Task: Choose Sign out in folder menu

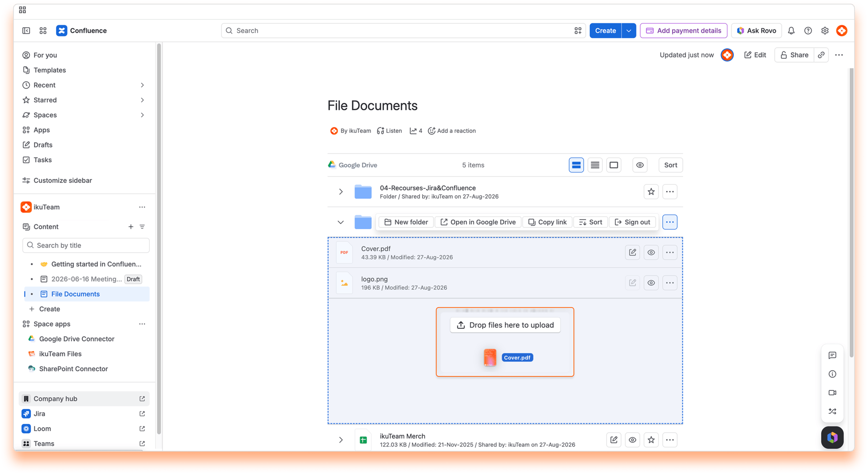Action: coord(632,222)
